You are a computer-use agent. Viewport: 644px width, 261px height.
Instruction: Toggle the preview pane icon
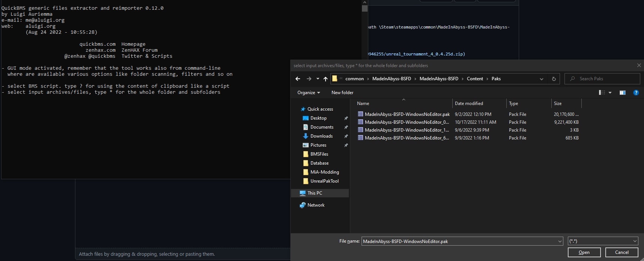pyautogui.click(x=622, y=93)
